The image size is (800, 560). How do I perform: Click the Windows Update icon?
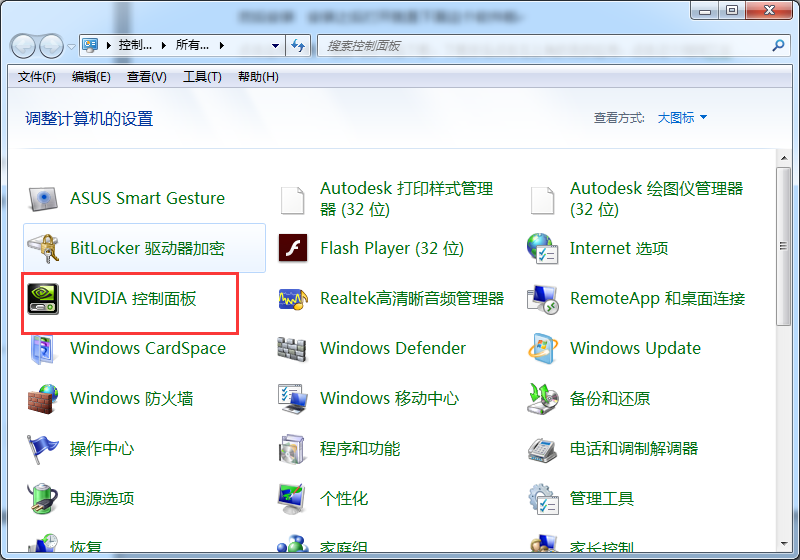[x=542, y=349]
